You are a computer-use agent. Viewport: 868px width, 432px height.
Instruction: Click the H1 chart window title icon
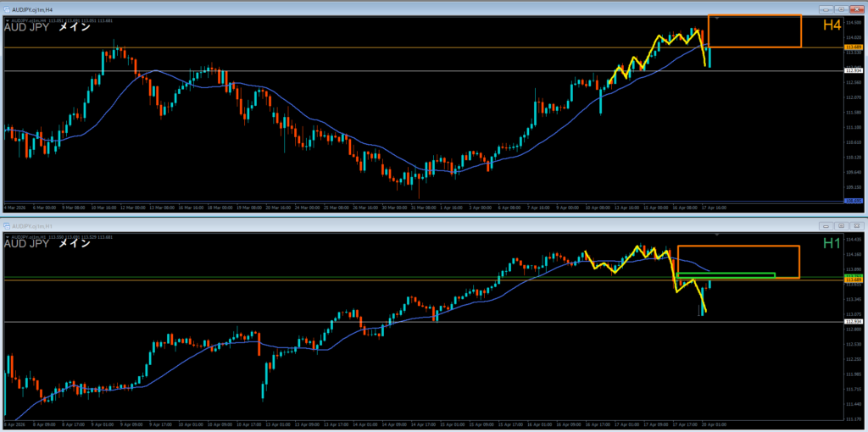click(7, 226)
